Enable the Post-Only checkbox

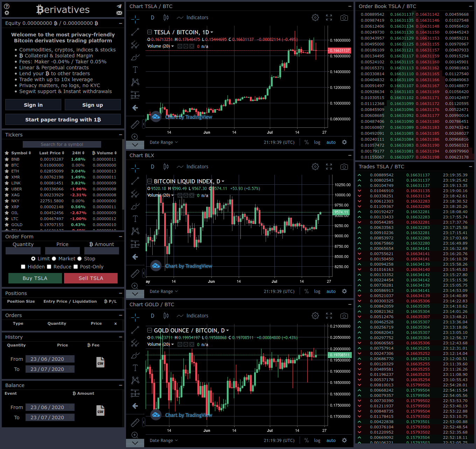(75, 267)
